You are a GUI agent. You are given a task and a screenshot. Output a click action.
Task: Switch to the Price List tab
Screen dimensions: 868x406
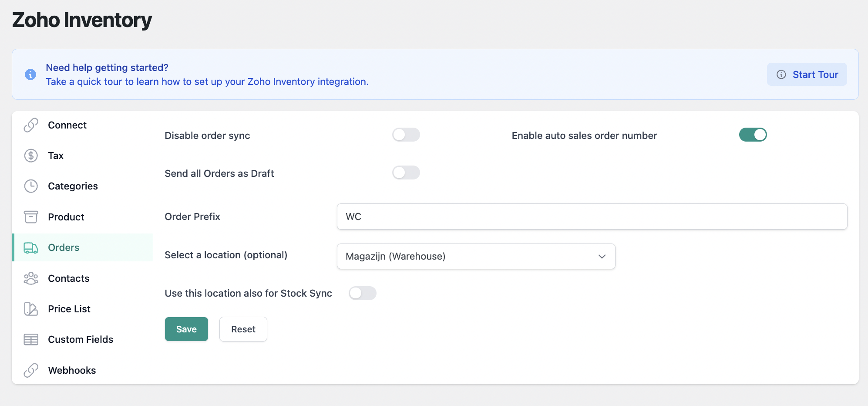coord(69,309)
